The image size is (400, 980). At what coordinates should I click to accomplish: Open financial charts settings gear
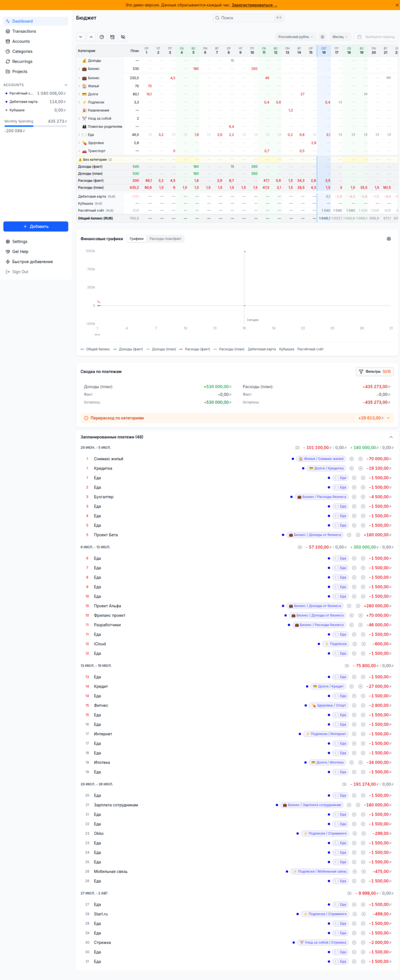coord(389,238)
